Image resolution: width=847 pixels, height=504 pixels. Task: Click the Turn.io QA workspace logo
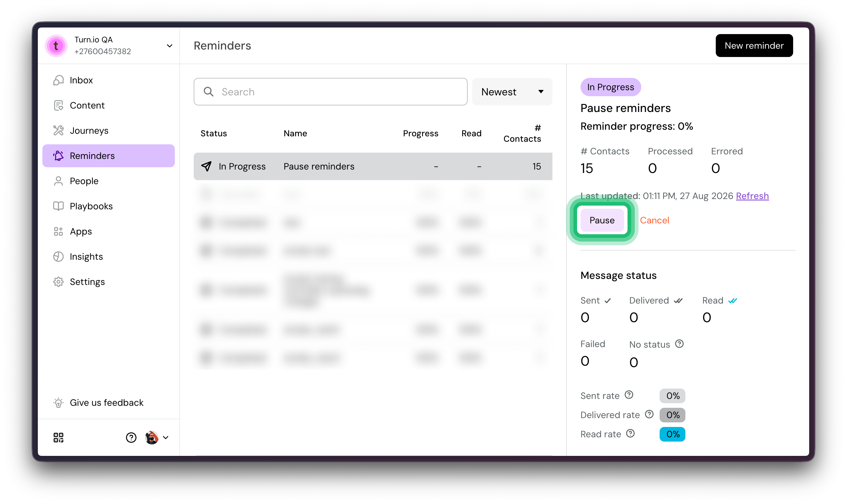click(56, 46)
